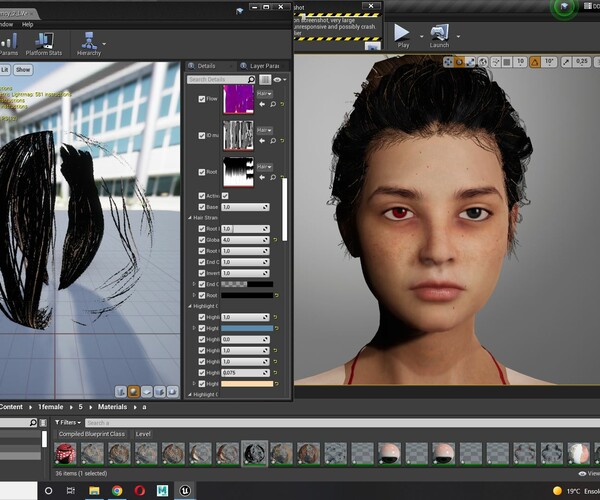The image size is (600, 500).
Task: Open the ID map texture Hair dropdown
Action: click(x=264, y=130)
